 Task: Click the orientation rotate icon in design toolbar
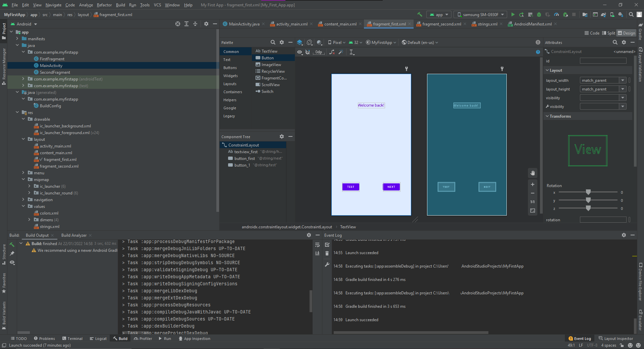tap(310, 43)
